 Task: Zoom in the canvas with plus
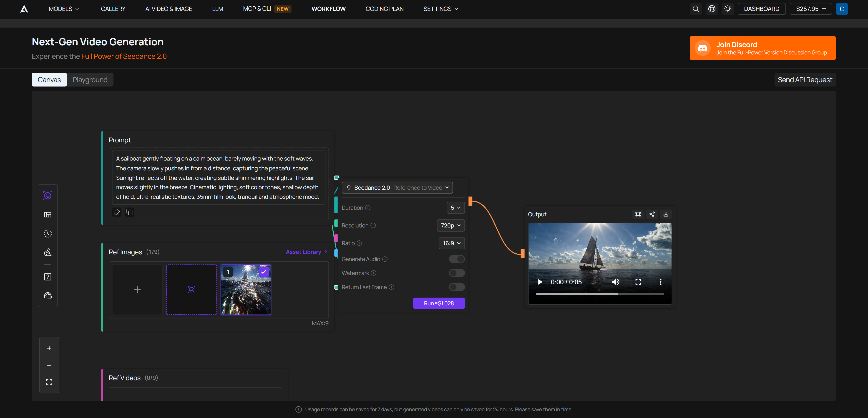tap(49, 348)
